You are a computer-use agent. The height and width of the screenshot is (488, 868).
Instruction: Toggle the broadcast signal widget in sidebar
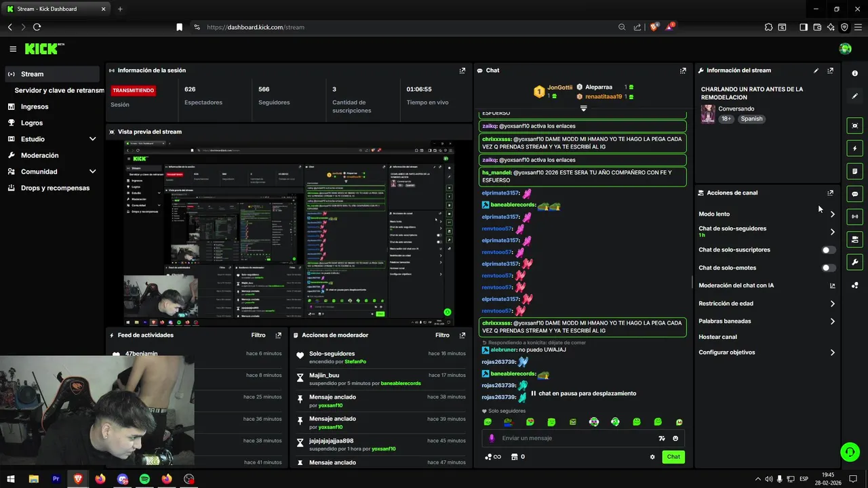(854, 217)
